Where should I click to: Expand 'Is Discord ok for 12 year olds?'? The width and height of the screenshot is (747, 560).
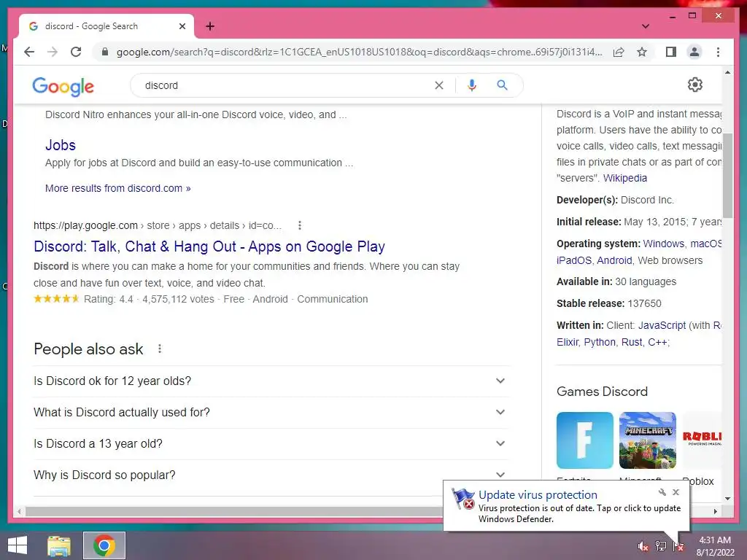click(271, 381)
